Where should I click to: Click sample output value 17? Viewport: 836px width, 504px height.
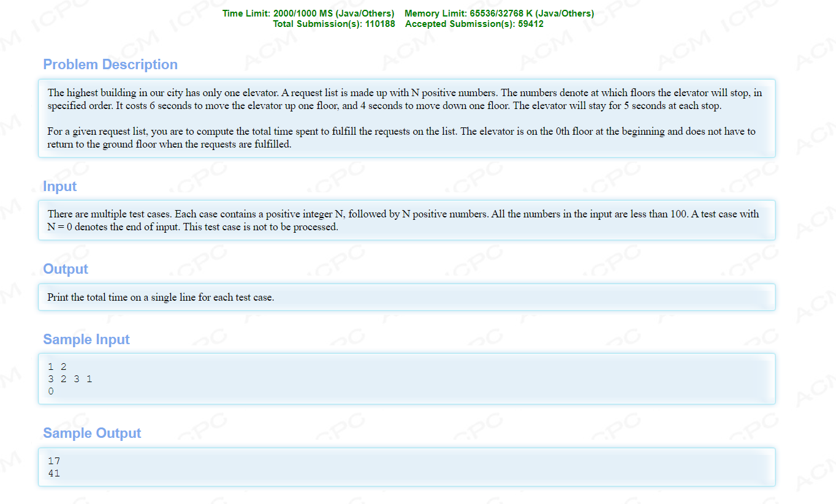(x=54, y=461)
